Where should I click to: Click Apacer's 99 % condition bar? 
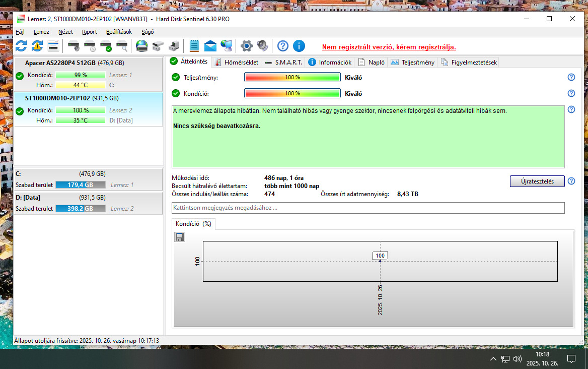pos(80,75)
